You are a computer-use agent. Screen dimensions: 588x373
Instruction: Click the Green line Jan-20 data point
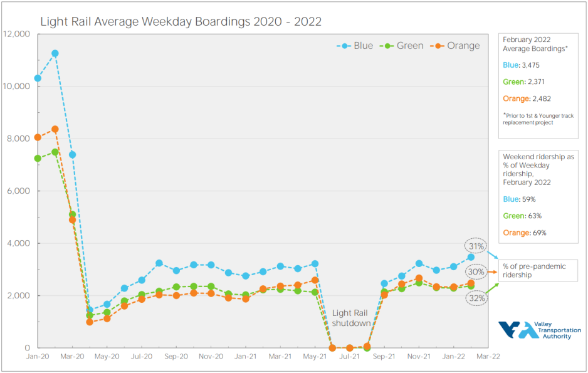pos(38,159)
